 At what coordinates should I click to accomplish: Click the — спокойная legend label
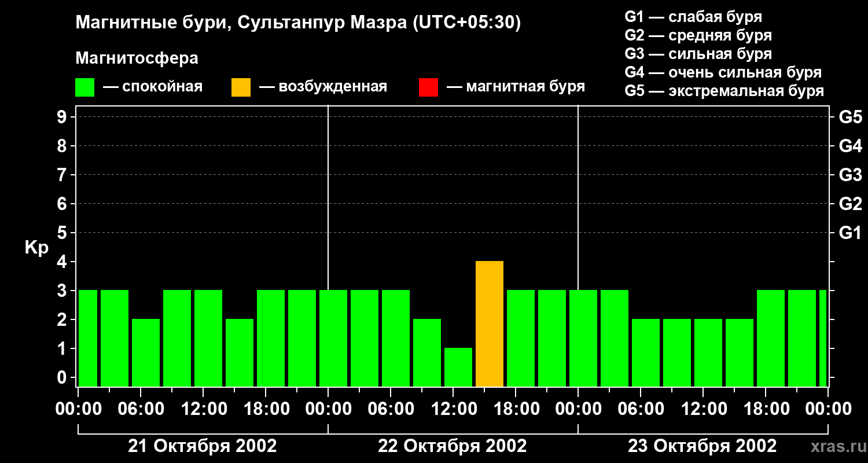pos(153,87)
